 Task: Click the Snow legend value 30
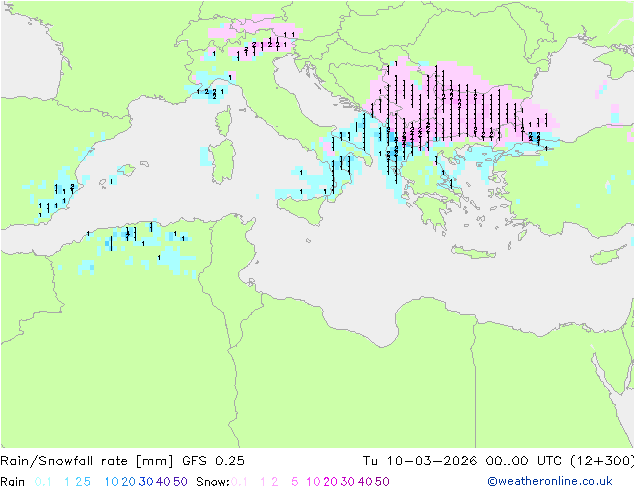tap(347, 482)
